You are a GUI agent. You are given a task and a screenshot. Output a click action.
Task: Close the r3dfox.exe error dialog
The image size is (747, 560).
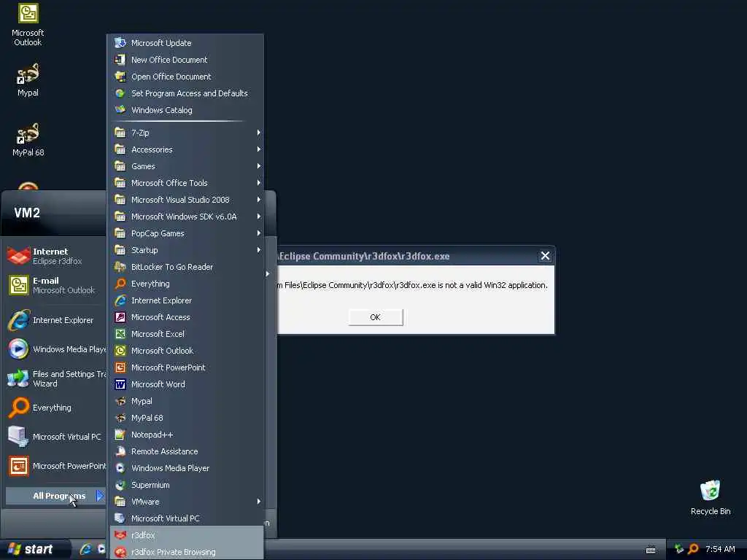[545, 256]
